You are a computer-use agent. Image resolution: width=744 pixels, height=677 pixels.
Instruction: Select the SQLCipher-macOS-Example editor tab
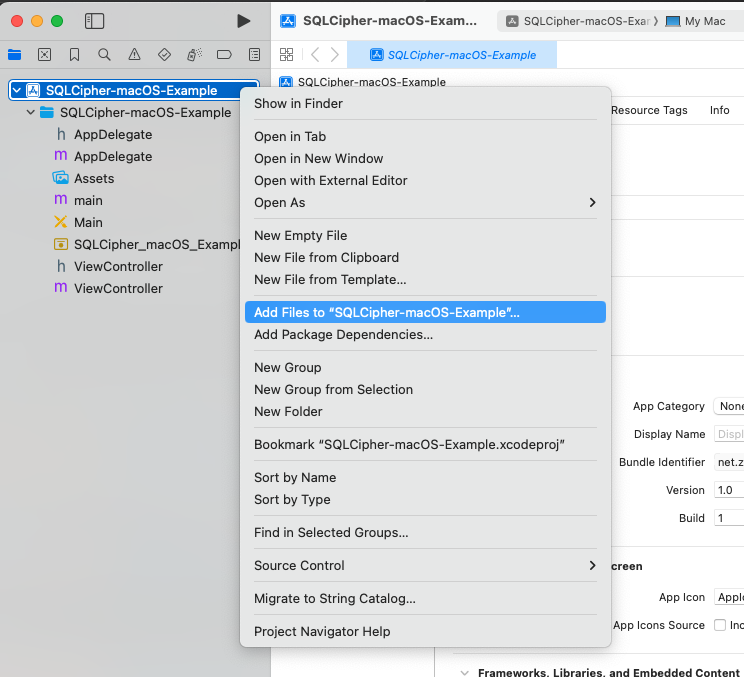[x=452, y=55]
